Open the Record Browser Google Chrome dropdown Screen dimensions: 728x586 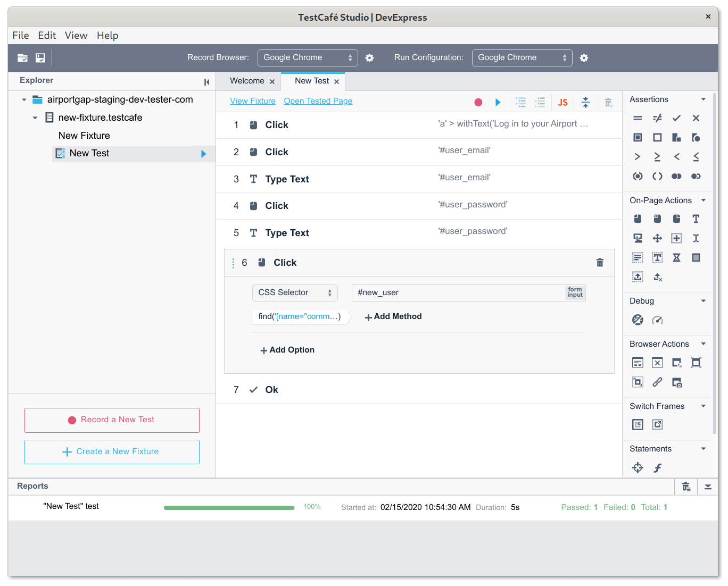click(x=308, y=58)
